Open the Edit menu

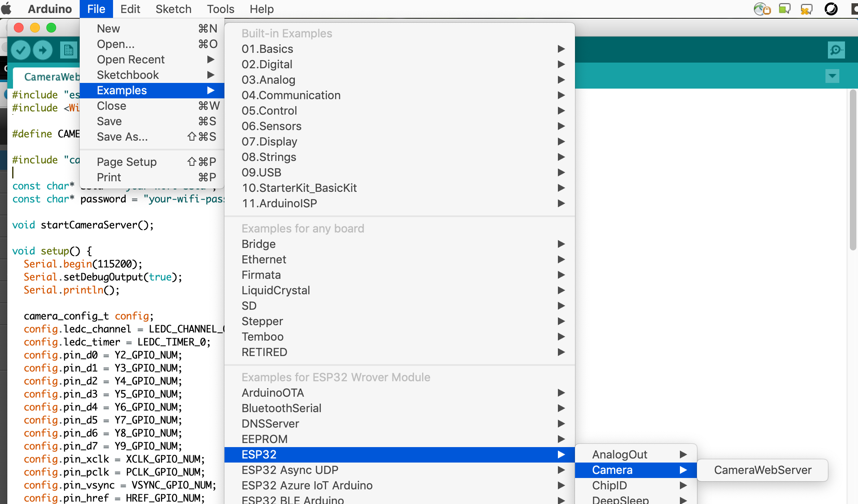point(130,9)
